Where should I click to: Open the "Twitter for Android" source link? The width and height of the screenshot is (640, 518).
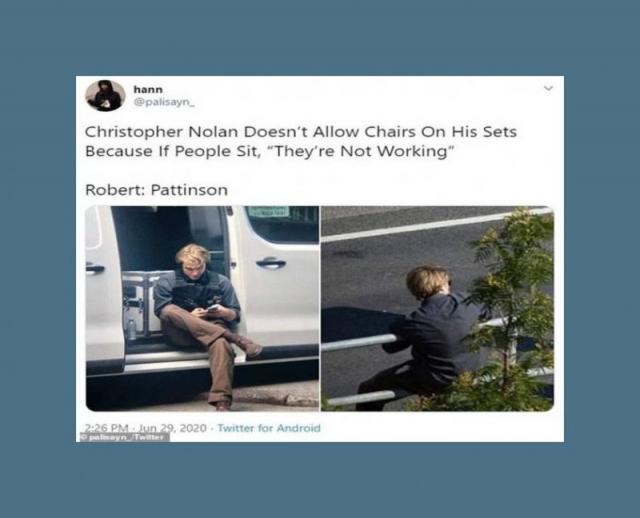[x=269, y=428]
